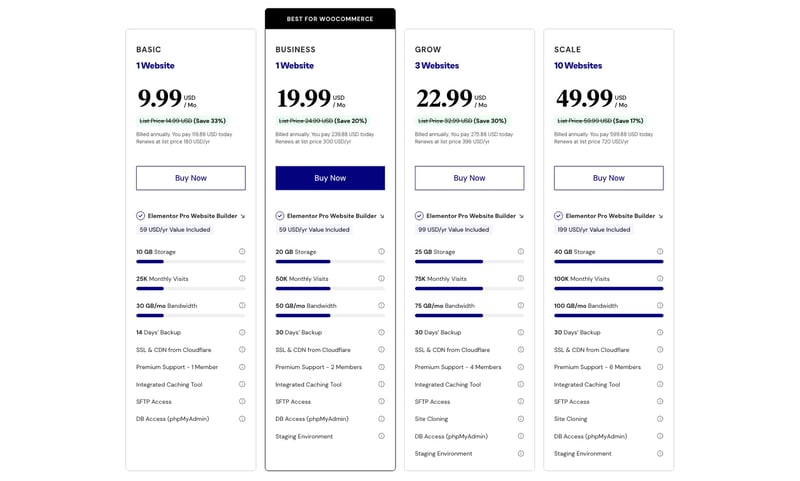The height and width of the screenshot is (481, 800).
Task: Show info for Scale 30 Days' Backup
Action: pyautogui.click(x=660, y=332)
